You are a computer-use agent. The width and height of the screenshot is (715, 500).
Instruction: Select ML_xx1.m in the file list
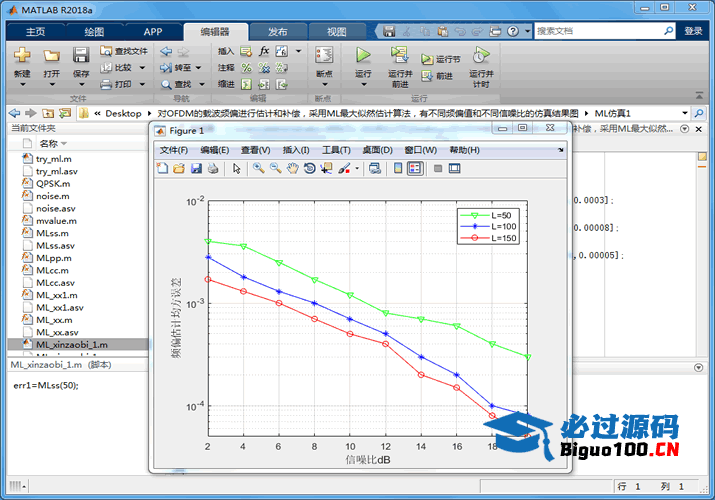(x=57, y=295)
